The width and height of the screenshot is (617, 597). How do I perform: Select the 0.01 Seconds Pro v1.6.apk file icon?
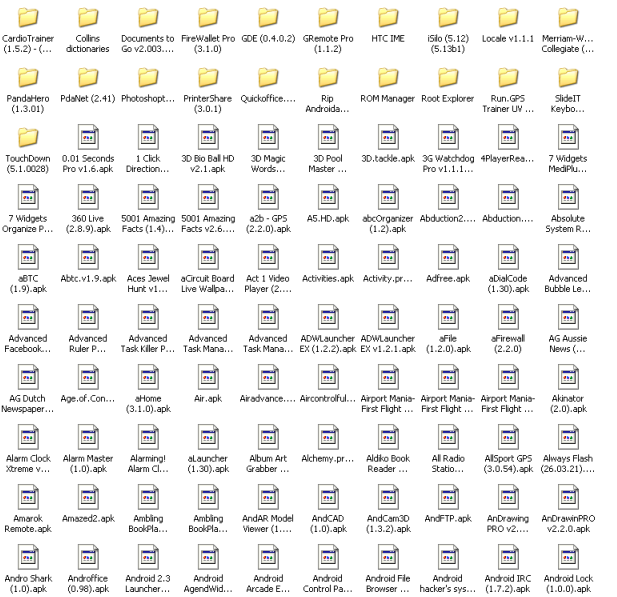point(88,137)
